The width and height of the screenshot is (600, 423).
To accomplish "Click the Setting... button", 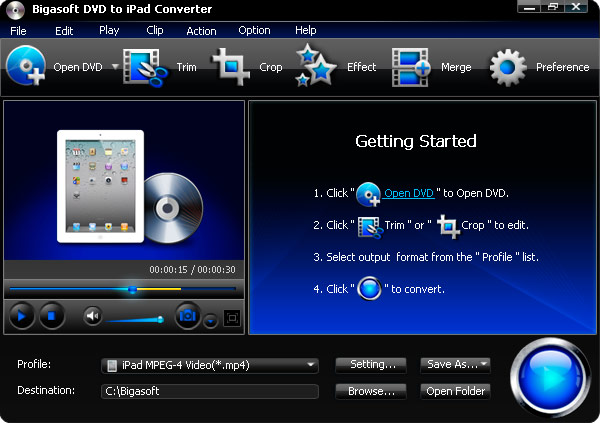I will pos(371,365).
